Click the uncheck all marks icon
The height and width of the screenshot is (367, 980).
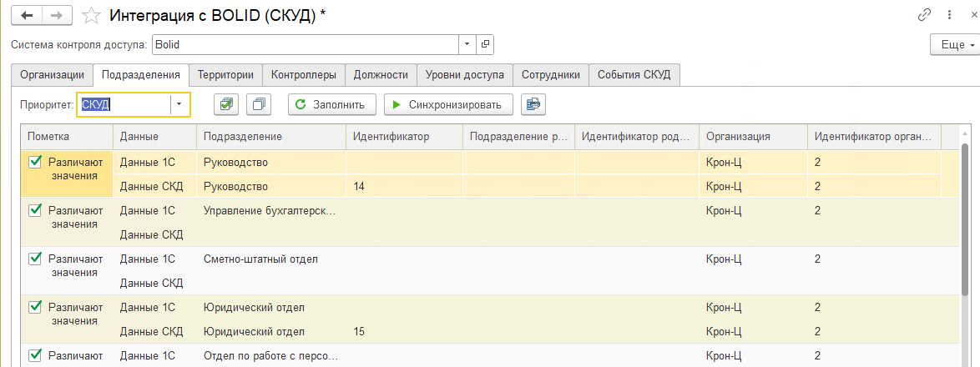[x=260, y=104]
